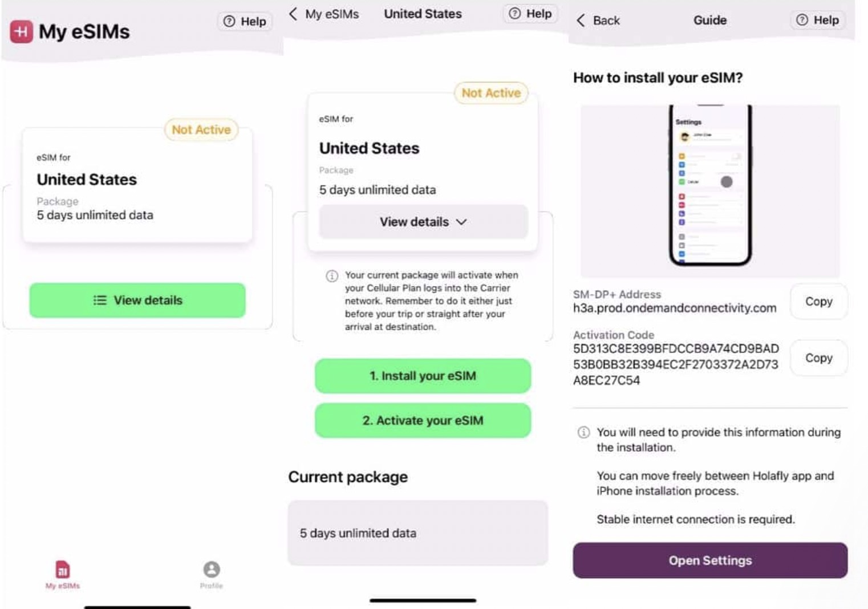This screenshot has width=868, height=609.
Task: Open the My eSIMs bottom tab
Action: (x=63, y=574)
